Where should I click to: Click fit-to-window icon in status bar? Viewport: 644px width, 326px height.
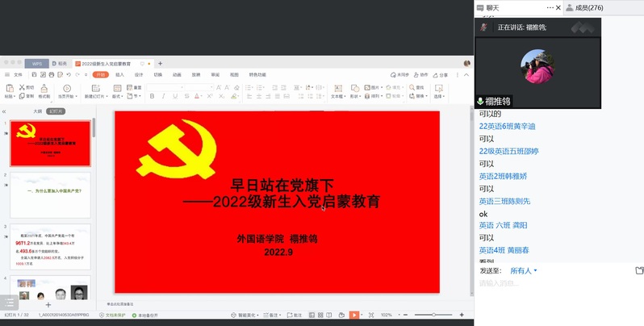[371, 315]
